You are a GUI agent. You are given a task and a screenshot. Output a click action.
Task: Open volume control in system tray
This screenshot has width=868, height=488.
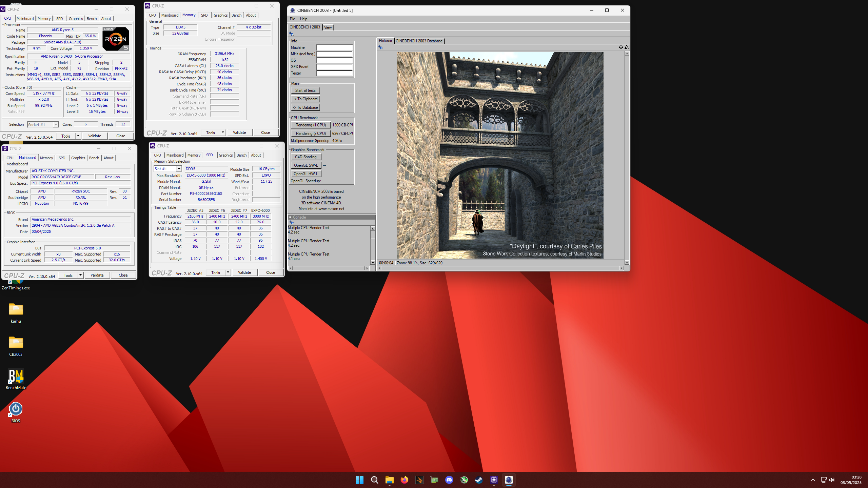point(831,480)
